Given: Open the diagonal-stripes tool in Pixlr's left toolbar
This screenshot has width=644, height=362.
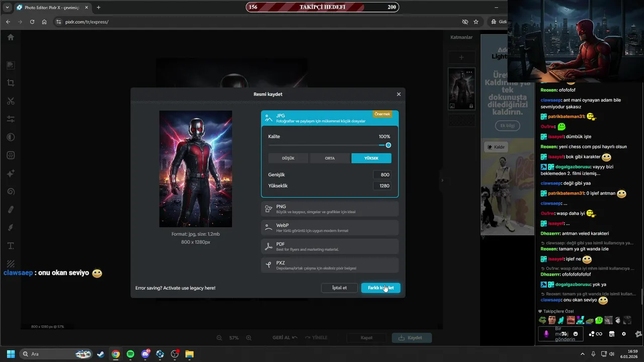Looking at the screenshot, I should [11, 264].
